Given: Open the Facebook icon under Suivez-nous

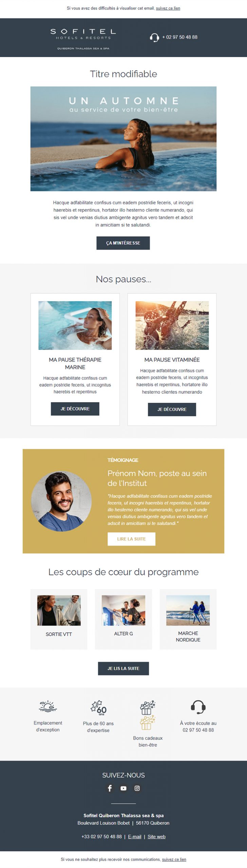Looking at the screenshot, I should point(110,788).
